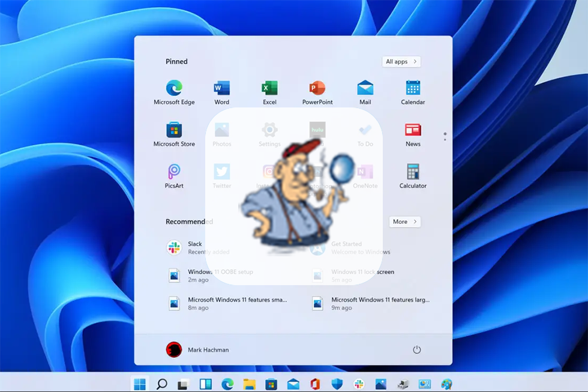The width and height of the screenshot is (588, 392).
Task: Click the power button in Start menu
Action: pyautogui.click(x=416, y=349)
